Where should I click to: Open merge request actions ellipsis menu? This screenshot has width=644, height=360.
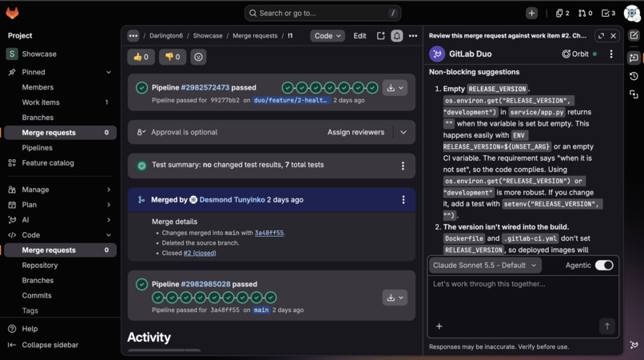(x=413, y=36)
